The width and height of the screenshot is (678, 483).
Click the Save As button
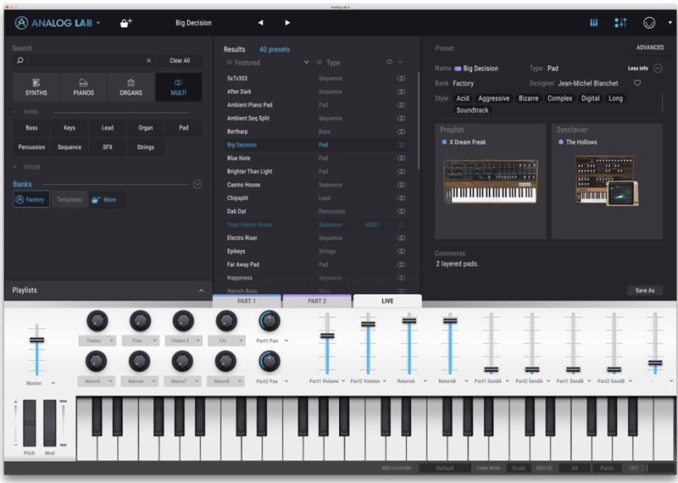tap(645, 291)
